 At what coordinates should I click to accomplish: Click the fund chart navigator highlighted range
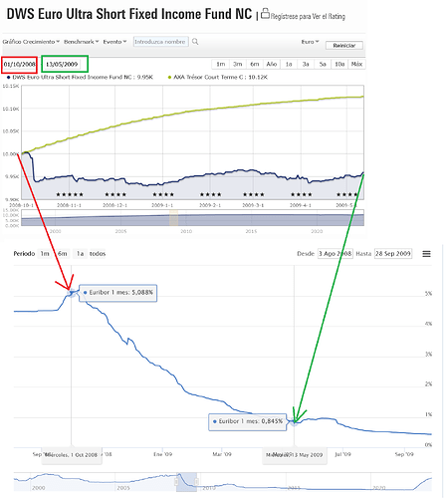(173, 218)
